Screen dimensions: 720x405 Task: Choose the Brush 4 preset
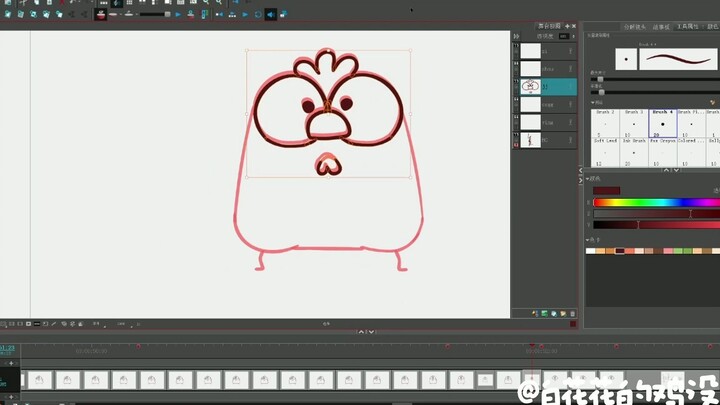[x=663, y=123]
